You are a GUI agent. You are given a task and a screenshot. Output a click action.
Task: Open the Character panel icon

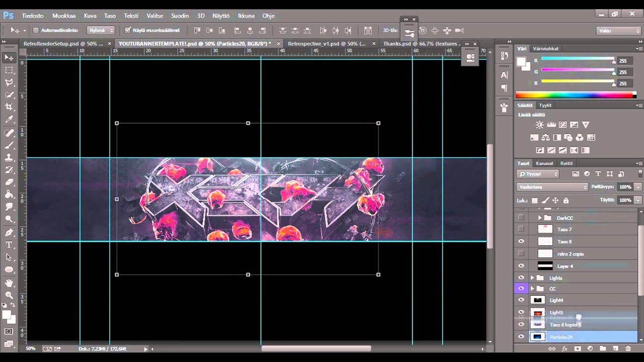[504, 75]
